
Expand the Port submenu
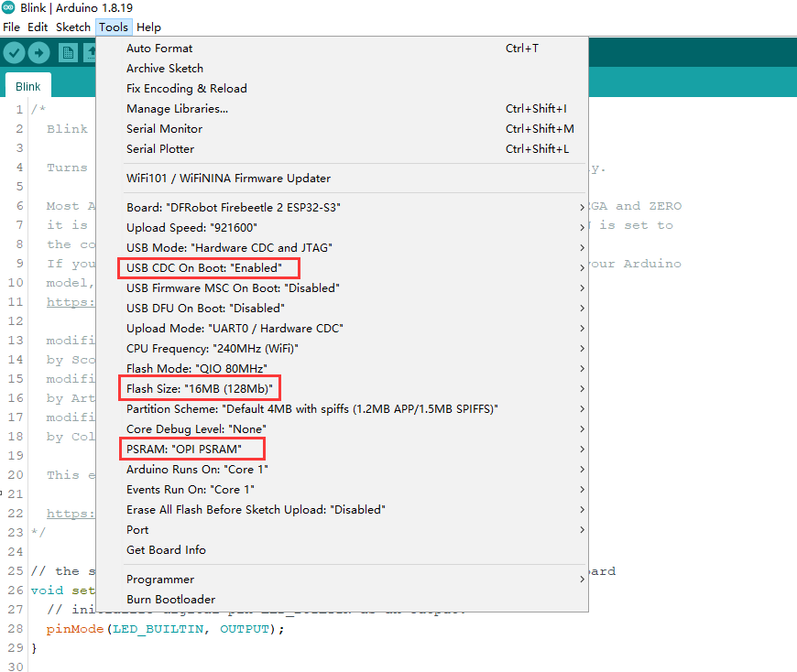(x=137, y=530)
